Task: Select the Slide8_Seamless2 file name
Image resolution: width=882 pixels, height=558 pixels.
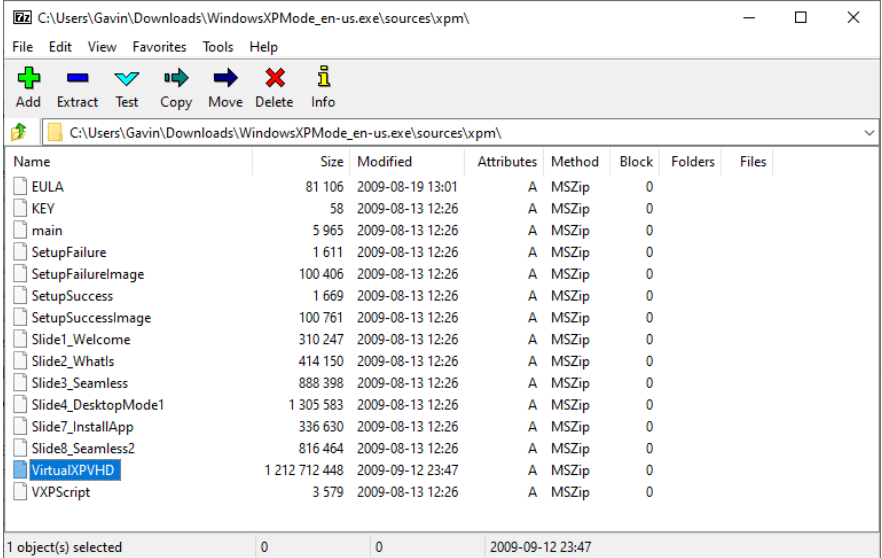Action: 83,448
